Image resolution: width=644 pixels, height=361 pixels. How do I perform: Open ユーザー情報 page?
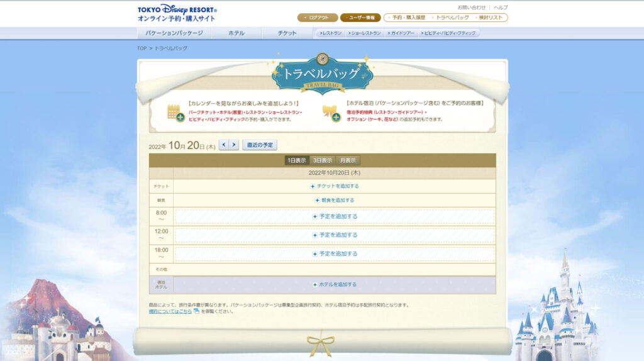click(360, 18)
